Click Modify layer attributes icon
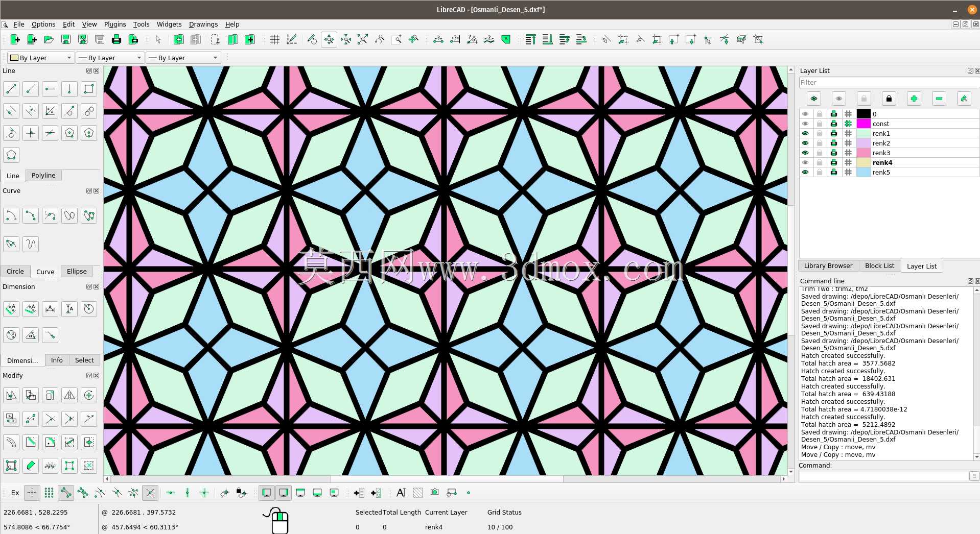The width and height of the screenshot is (980, 534). 964,99
